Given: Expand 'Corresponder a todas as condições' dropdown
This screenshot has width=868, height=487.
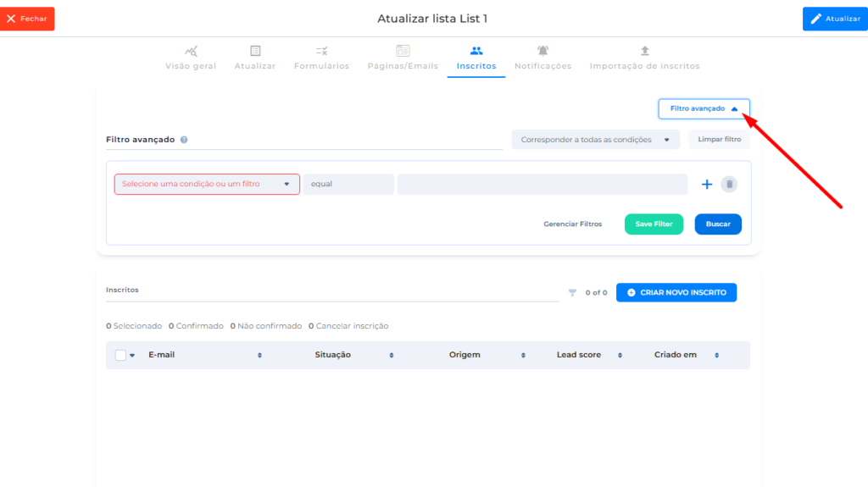Looking at the screenshot, I should pos(595,140).
